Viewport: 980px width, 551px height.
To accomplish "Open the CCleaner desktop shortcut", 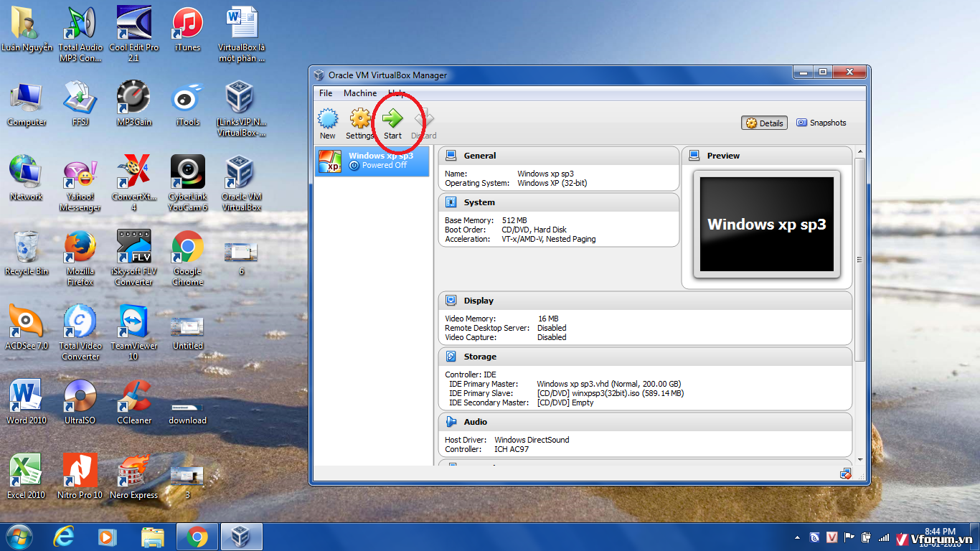I will tap(134, 401).
